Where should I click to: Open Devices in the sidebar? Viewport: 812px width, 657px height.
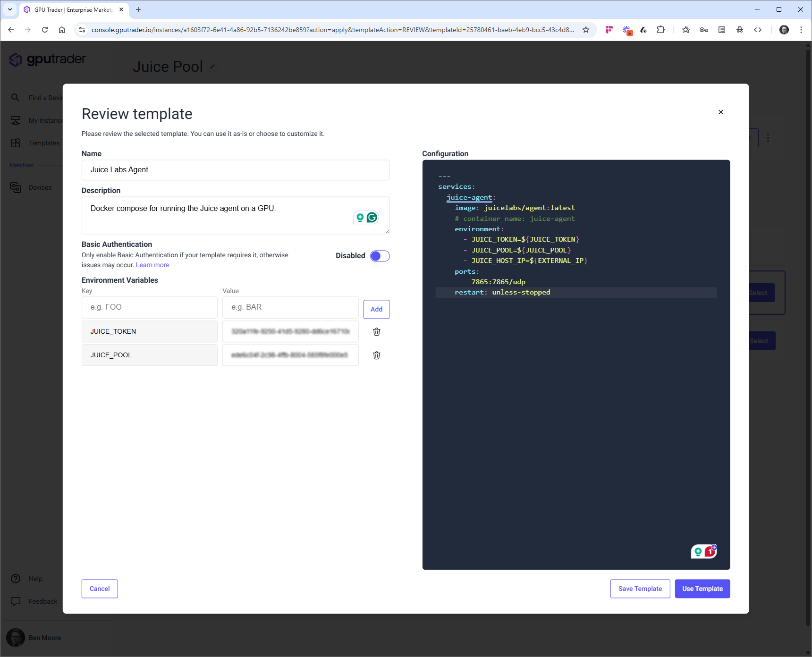click(x=31, y=187)
